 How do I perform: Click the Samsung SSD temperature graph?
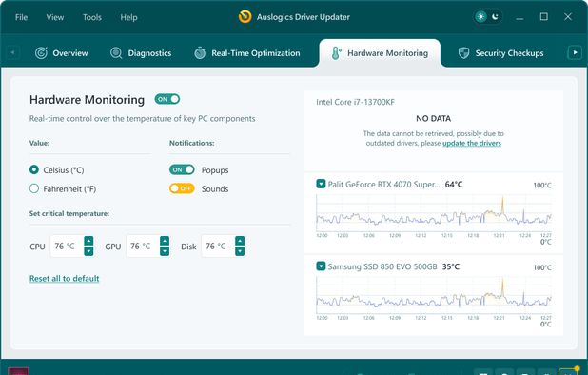point(434,295)
